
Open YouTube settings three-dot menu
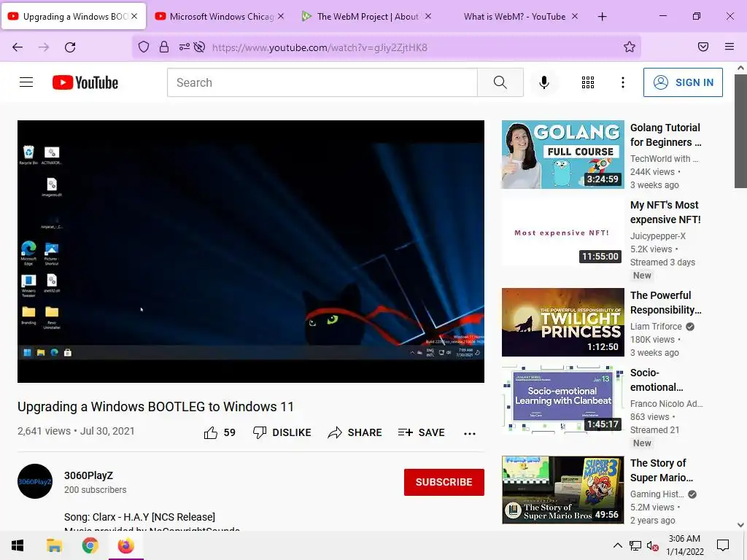coord(623,82)
